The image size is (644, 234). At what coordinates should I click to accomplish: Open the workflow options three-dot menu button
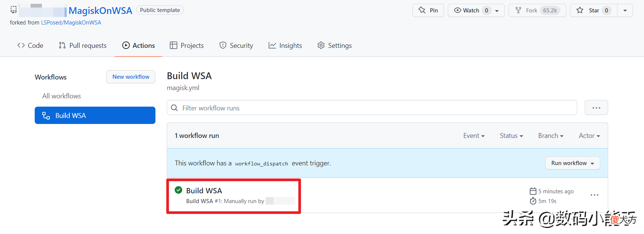[596, 108]
